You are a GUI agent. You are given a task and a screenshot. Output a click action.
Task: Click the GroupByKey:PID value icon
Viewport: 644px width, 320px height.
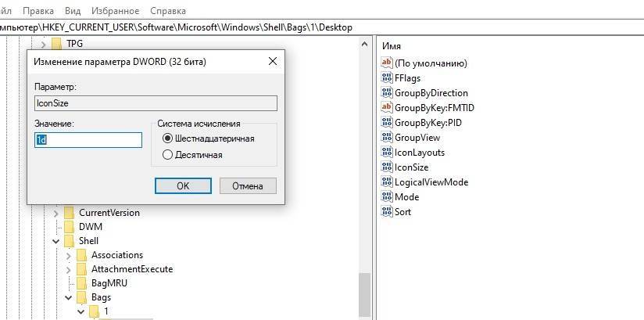click(387, 122)
